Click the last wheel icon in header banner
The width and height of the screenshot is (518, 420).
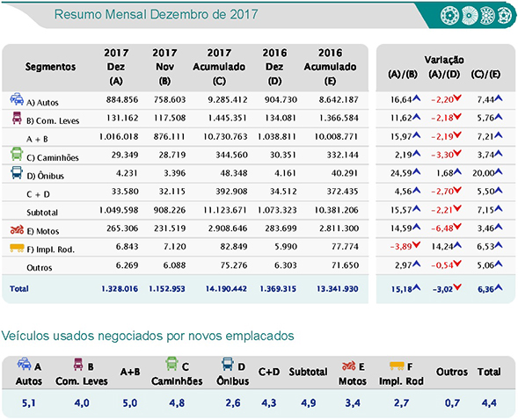(505, 16)
